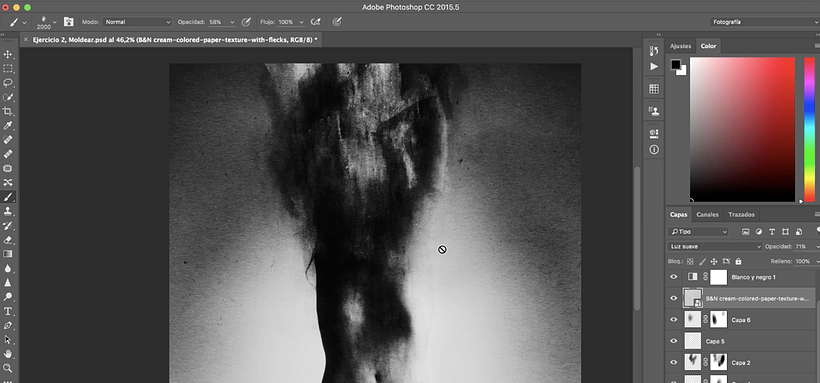Screen dimensions: 820x383
Task: Filter layers by adjustment layers icon
Action: pos(759,232)
